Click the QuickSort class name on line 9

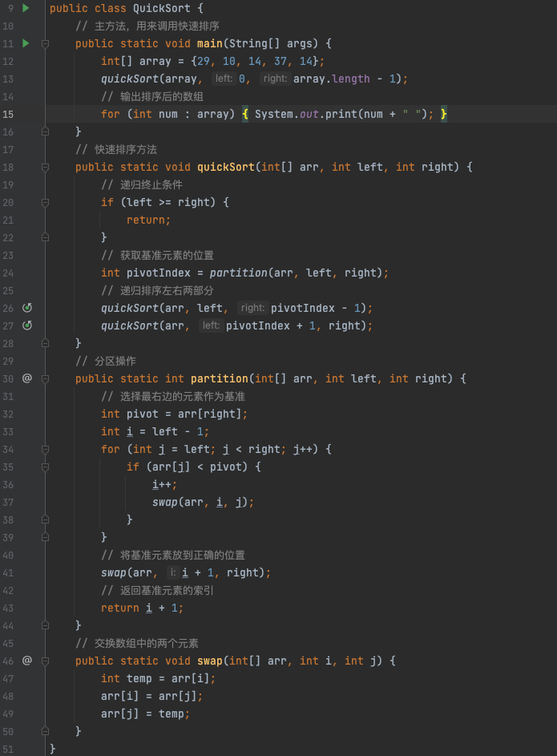point(161,8)
